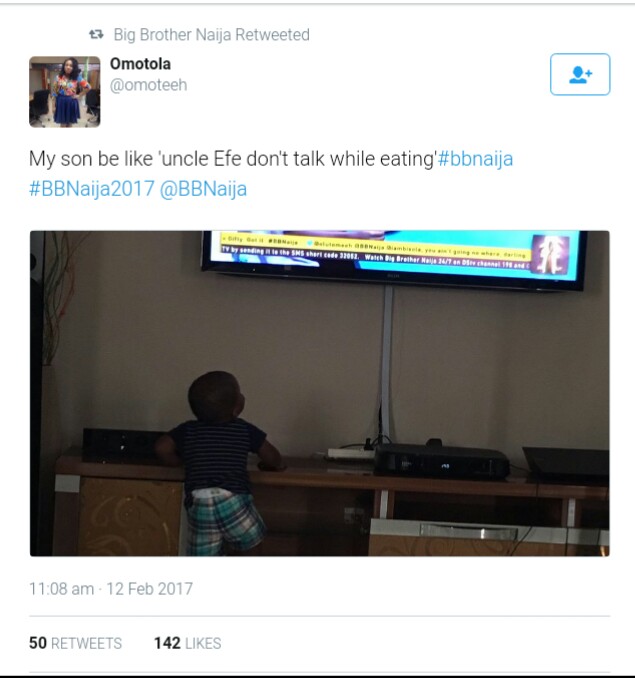Click the 12 Feb 2017 date

pyautogui.click(x=150, y=589)
